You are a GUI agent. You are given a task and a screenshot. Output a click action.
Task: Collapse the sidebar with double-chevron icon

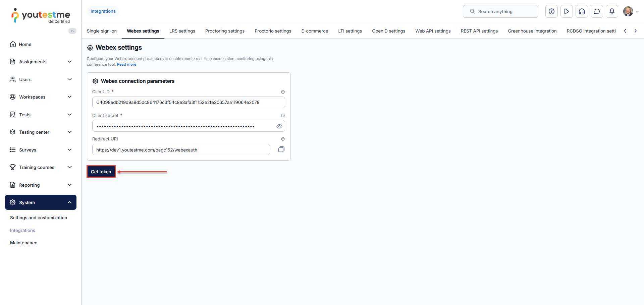[x=72, y=31]
